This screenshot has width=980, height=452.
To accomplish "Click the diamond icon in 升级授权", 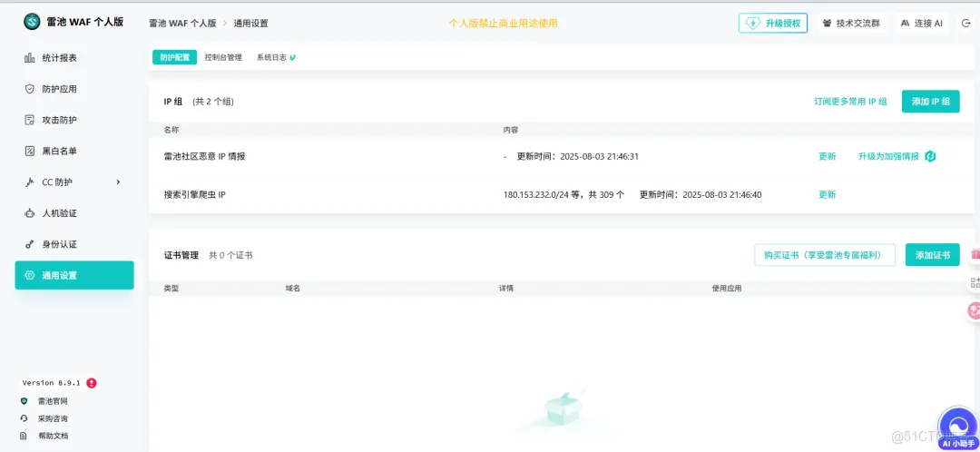I will click(x=754, y=23).
